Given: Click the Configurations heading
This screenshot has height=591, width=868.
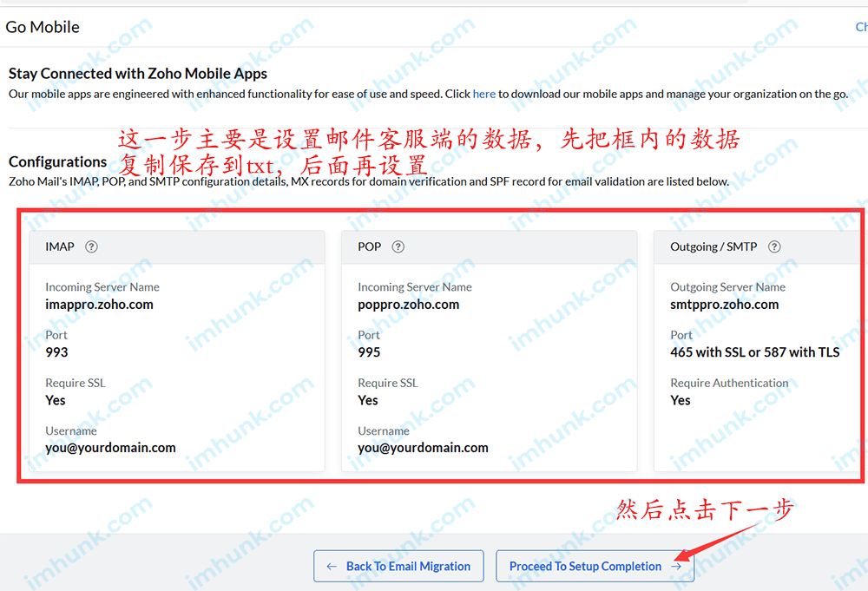Looking at the screenshot, I should point(57,161).
